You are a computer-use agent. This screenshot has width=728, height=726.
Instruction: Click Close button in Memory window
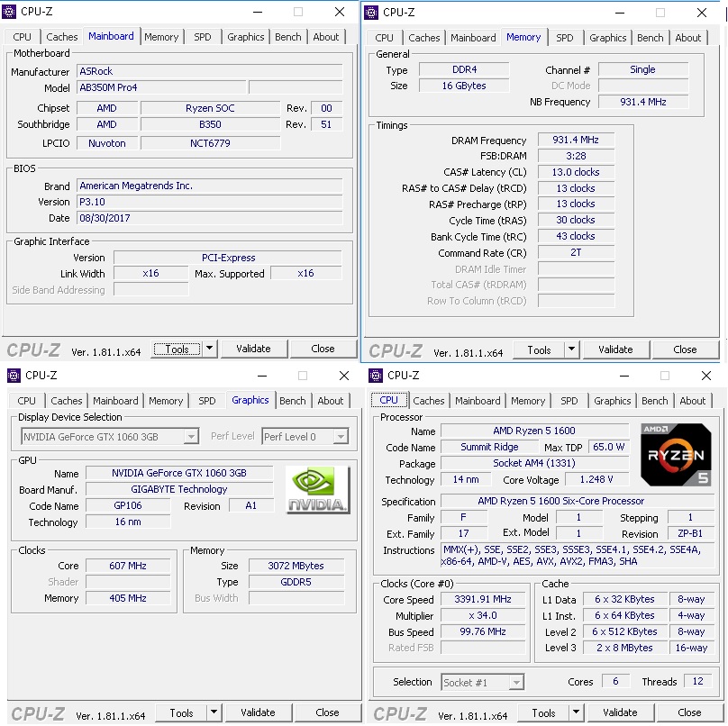685,349
